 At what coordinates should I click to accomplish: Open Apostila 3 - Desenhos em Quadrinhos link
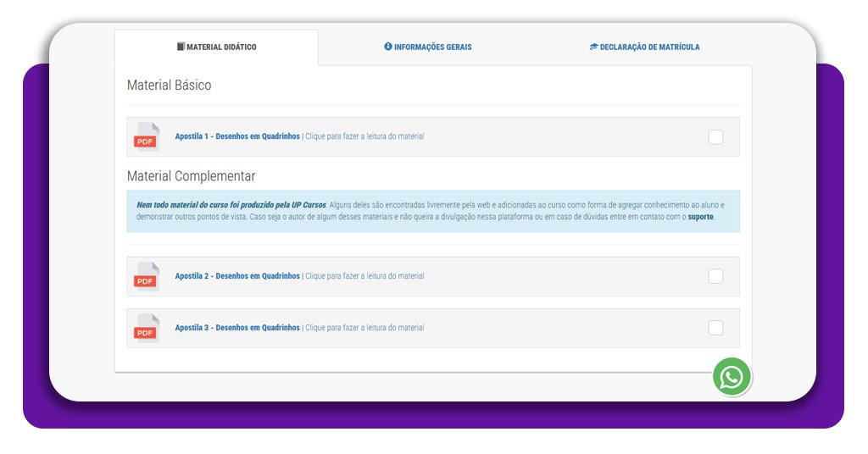click(x=237, y=328)
